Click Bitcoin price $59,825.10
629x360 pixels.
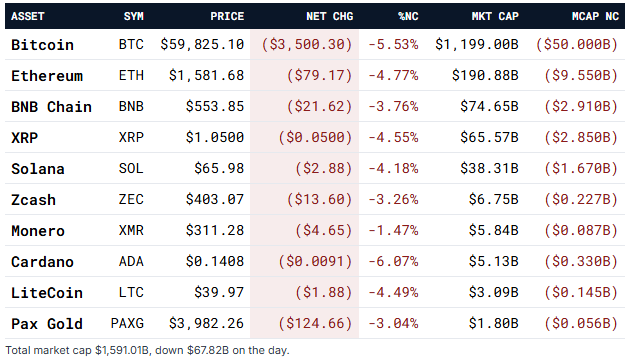click(x=202, y=44)
